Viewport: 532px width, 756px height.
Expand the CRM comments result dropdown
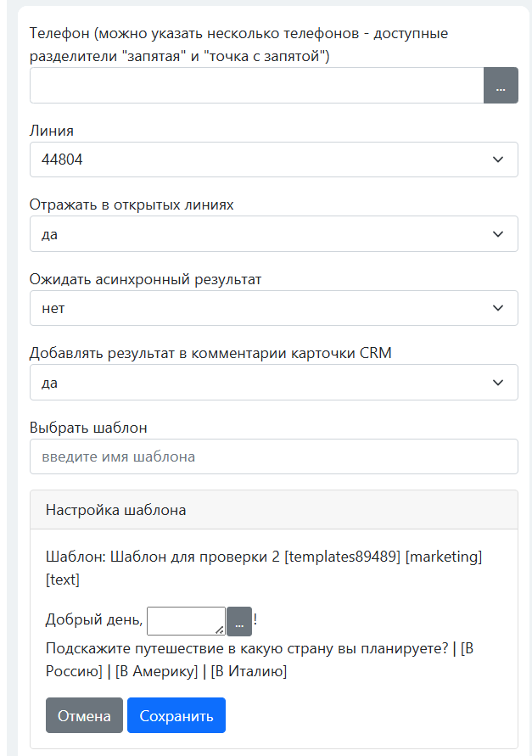(x=273, y=383)
